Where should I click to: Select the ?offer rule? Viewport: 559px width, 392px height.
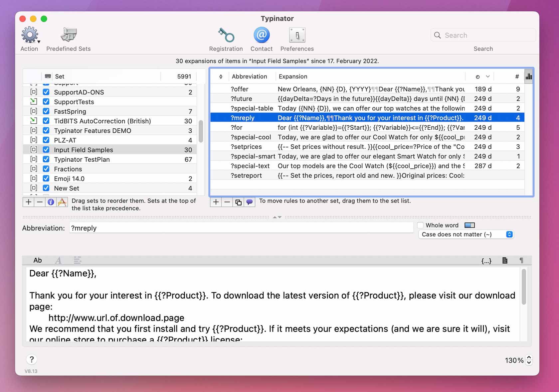click(333, 89)
